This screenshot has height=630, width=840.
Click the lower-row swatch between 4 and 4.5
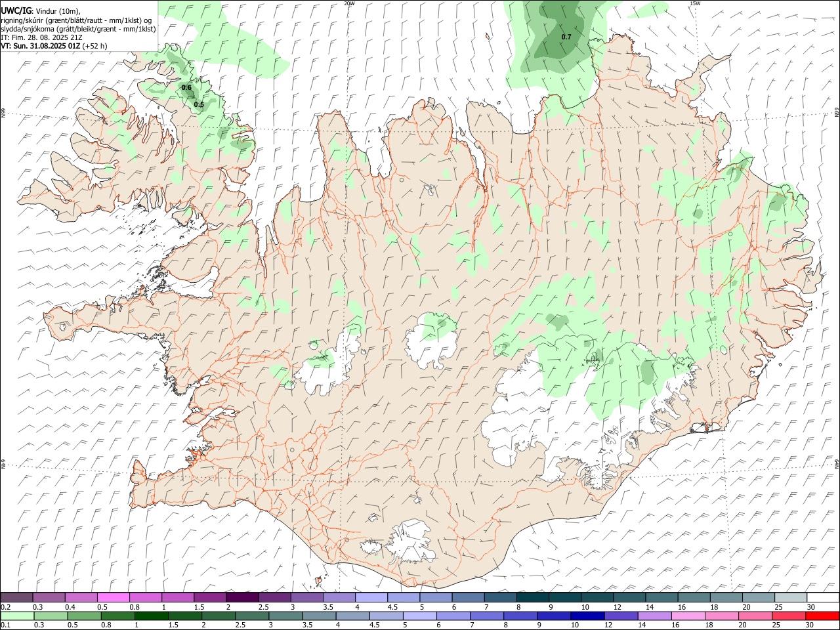click(353, 616)
